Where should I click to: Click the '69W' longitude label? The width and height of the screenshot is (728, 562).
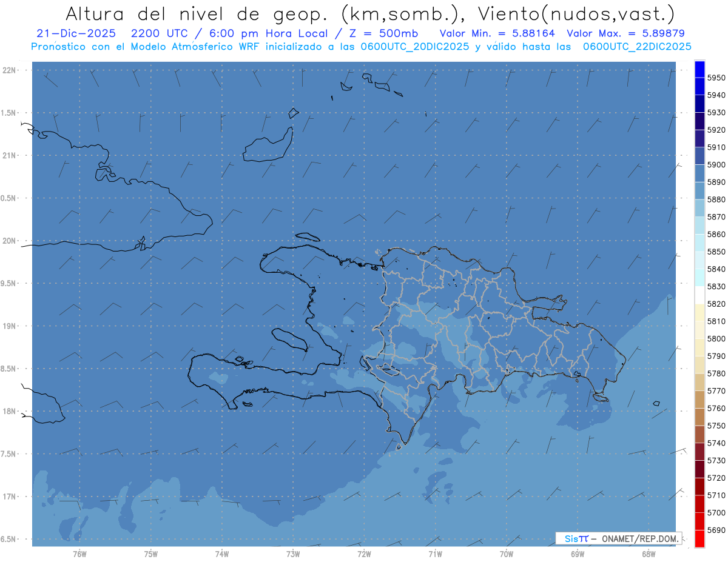(578, 554)
